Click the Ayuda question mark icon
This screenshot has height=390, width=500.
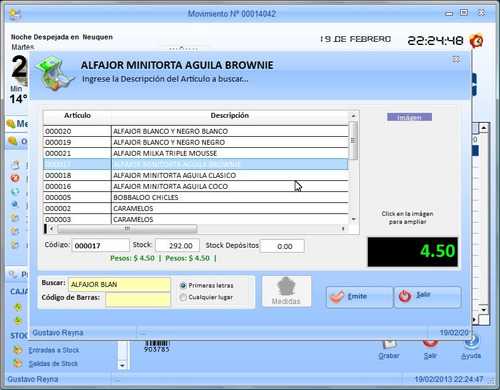click(x=473, y=341)
